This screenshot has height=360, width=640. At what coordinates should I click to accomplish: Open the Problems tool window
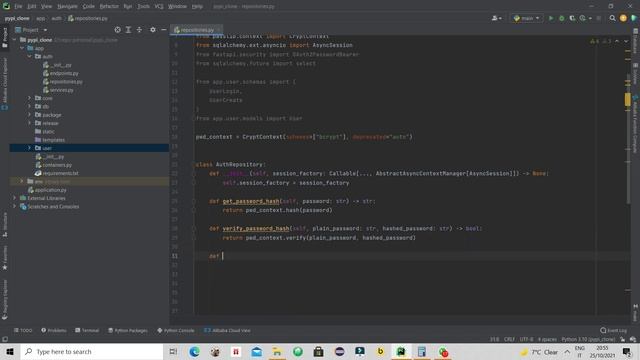53,330
